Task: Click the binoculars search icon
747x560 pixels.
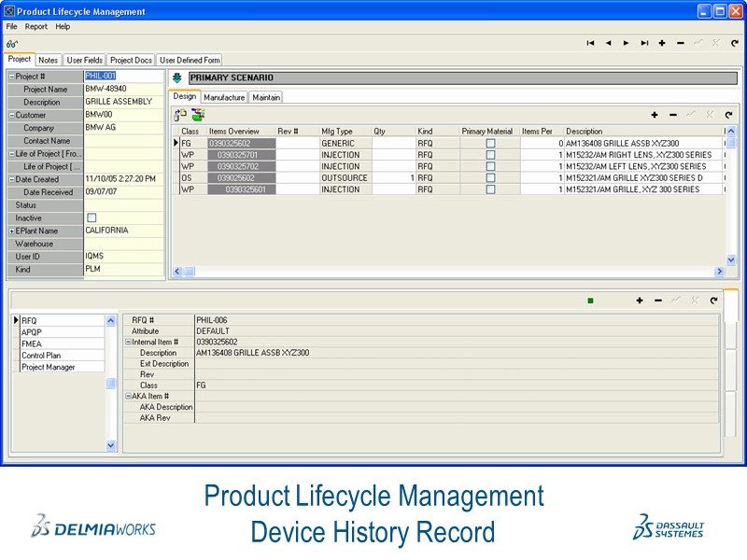Action: point(12,44)
